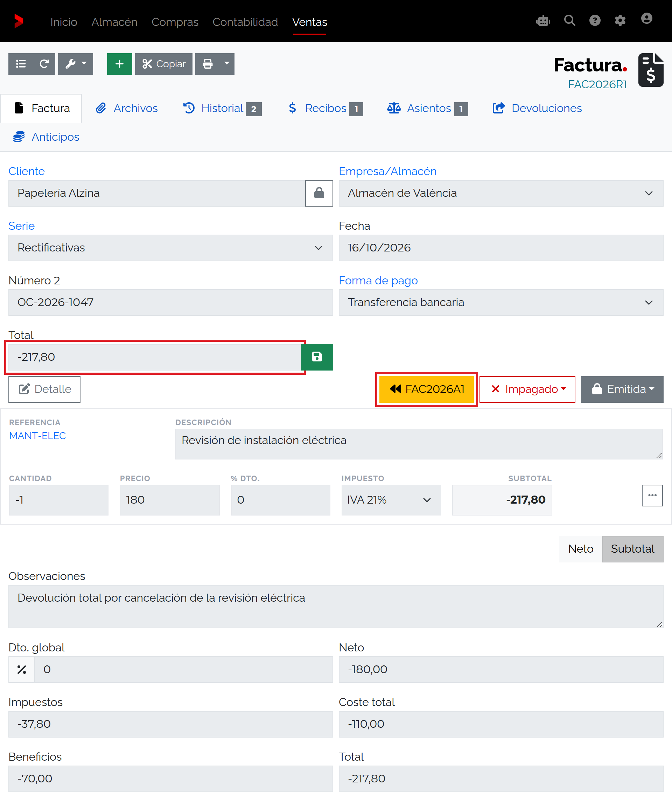Switch to the Asientos tab
The image size is (672, 809).
coord(427,108)
